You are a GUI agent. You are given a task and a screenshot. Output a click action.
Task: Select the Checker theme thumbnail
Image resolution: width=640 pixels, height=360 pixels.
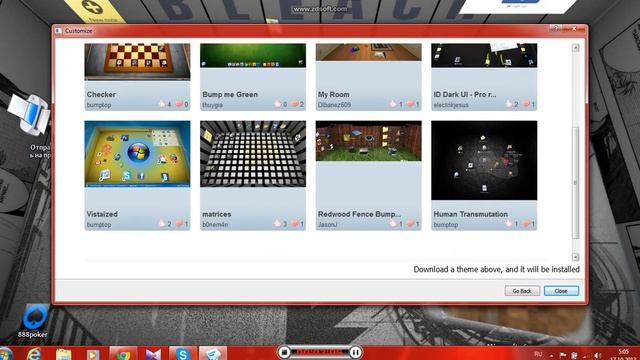click(x=137, y=62)
